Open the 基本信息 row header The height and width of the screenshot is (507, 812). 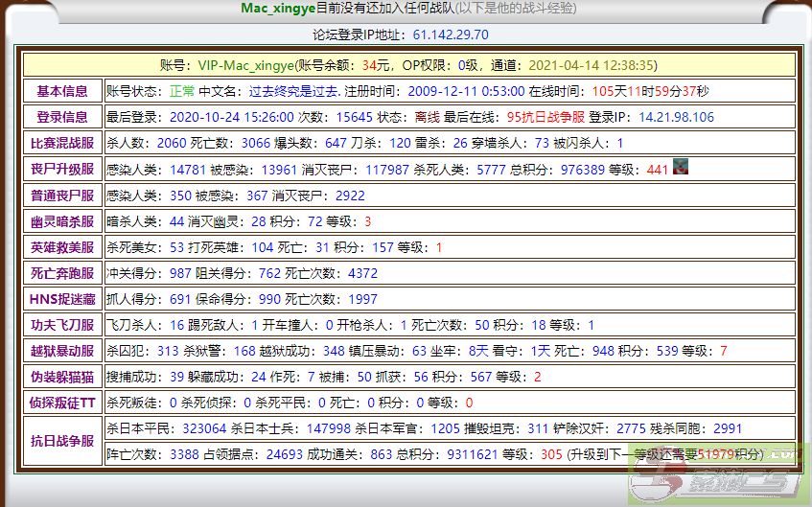click(62, 91)
